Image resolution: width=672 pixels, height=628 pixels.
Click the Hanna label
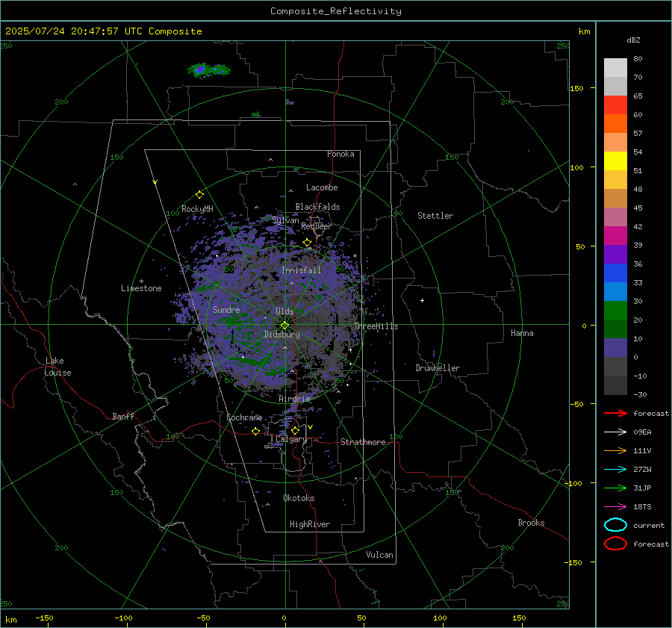[x=522, y=333]
